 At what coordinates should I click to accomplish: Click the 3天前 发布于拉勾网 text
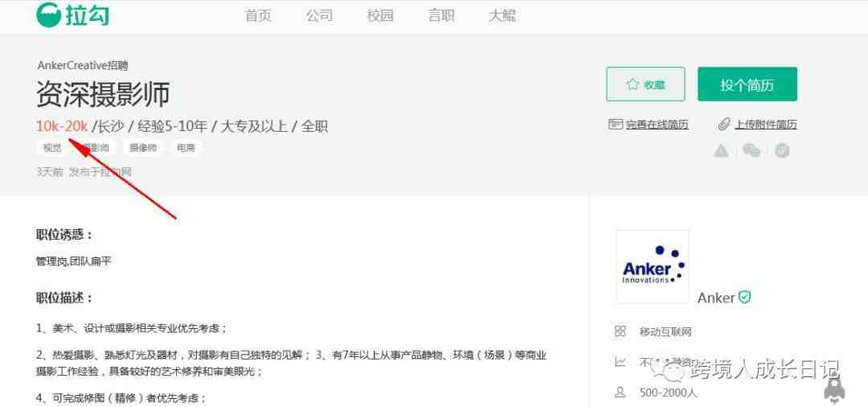[x=84, y=172]
